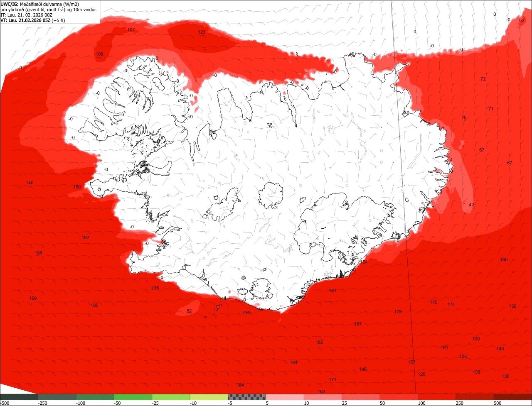Click the legend swatch between -500 and -250

point(19,397)
